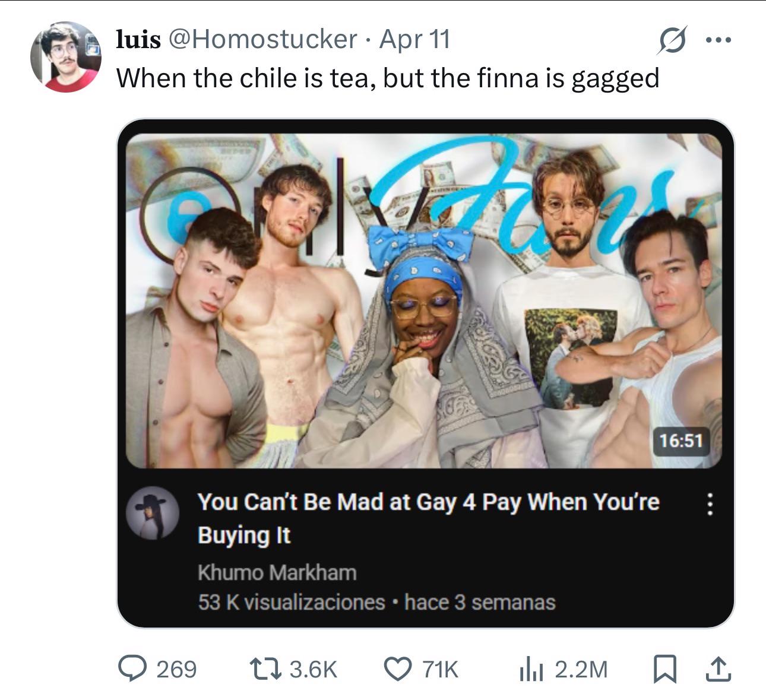Click the 53 K visualizaciones metadata line
766x700 pixels.
(x=376, y=602)
